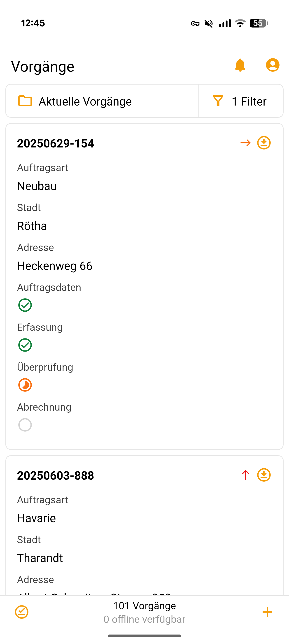Screen dimensions: 289x644
Task: Tap the Erfassung green check status
Action: (25, 345)
